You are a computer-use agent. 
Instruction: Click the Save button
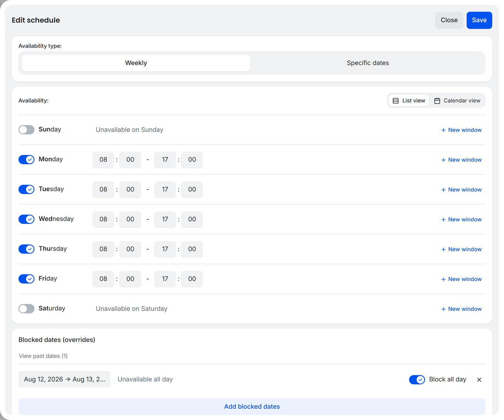[479, 20]
